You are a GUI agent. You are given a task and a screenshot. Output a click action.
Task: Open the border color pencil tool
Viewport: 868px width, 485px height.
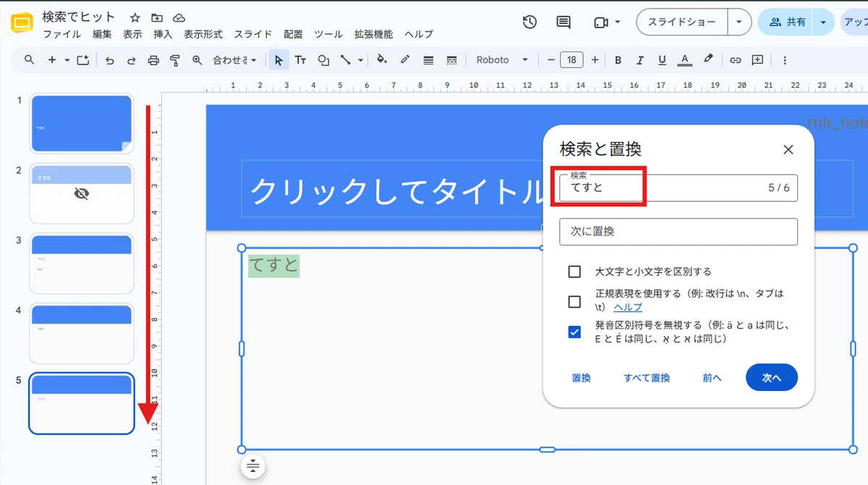tap(405, 60)
